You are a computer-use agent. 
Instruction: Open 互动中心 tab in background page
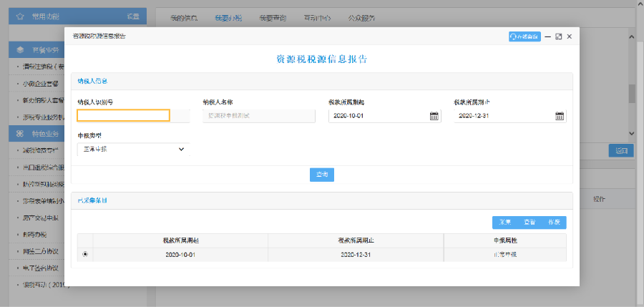[x=317, y=18]
